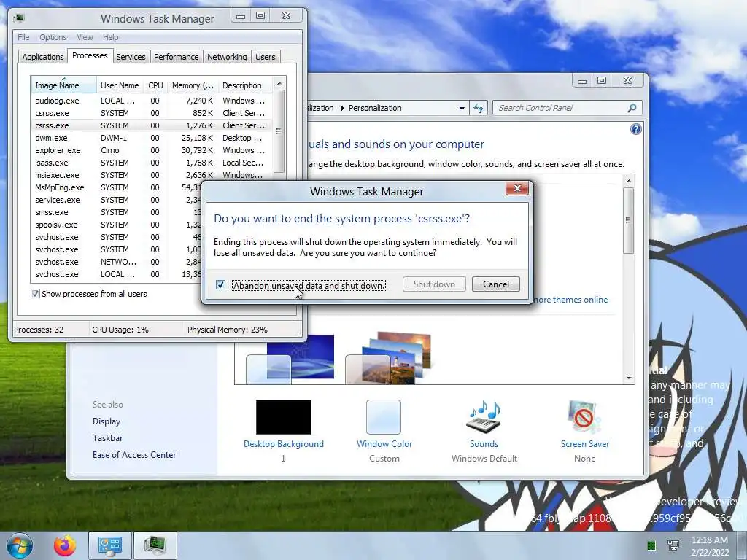Switch to the Networking tab
The height and width of the screenshot is (560, 747).
tap(227, 57)
